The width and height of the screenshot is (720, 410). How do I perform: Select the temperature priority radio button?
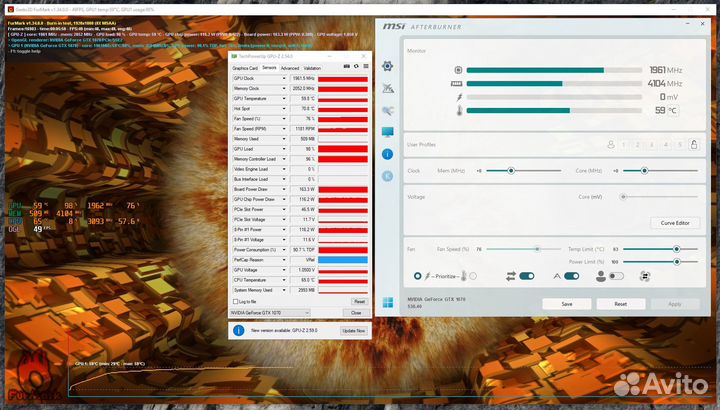473,276
